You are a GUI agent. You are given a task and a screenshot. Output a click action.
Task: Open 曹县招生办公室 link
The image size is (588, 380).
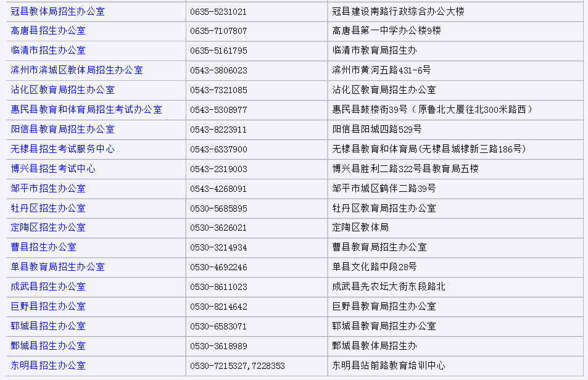click(43, 247)
